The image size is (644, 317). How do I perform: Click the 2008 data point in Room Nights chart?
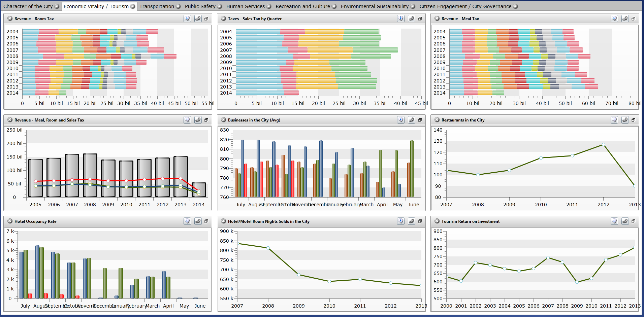tap(268, 248)
